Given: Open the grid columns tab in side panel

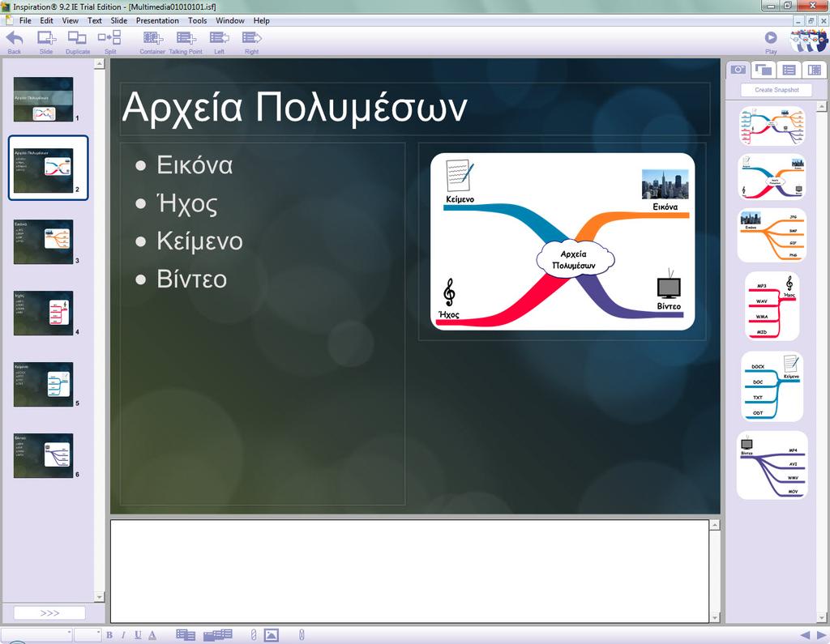Looking at the screenshot, I should 814,70.
